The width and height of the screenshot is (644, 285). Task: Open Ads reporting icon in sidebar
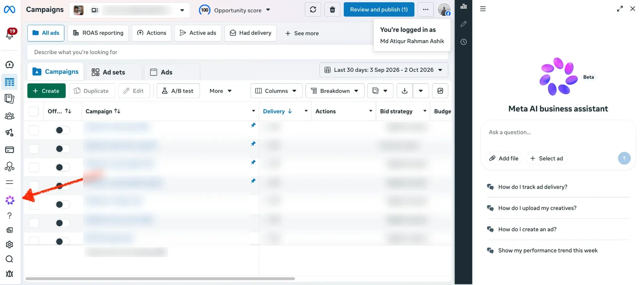tap(9, 99)
